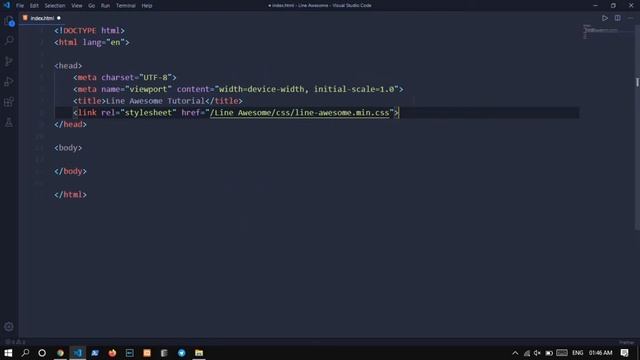Image resolution: width=640 pixels, height=360 pixels.
Task: Open the Run menu
Action: 105,6
